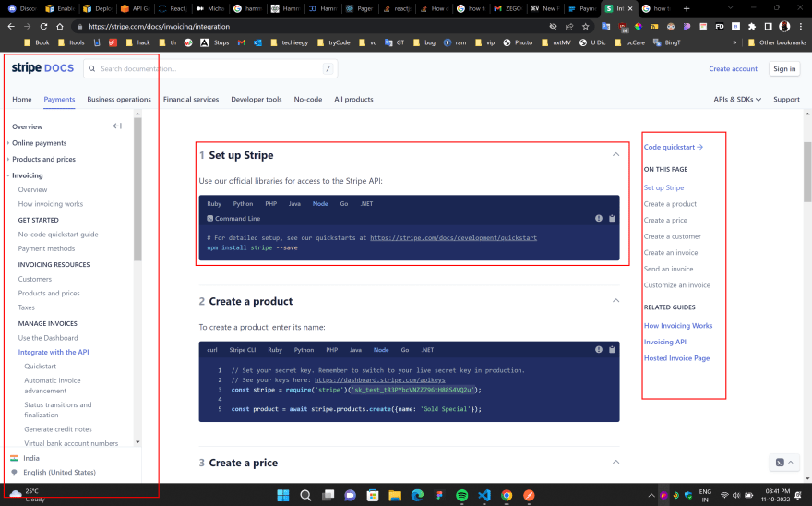Select Stripe CLI tab in product code block
812x506 pixels.
[x=243, y=350]
